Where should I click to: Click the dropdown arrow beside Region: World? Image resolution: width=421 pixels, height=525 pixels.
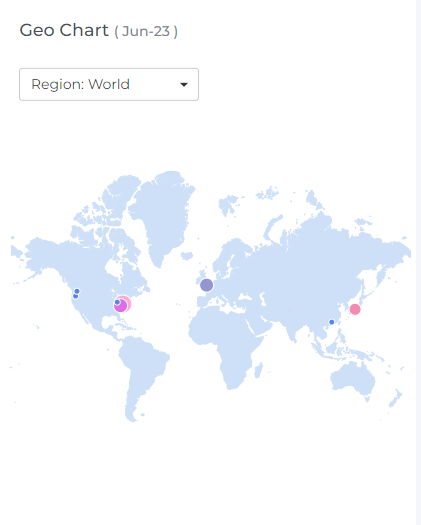[184, 85]
